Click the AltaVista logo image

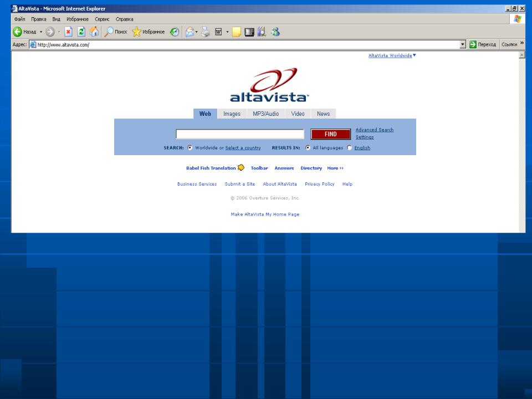click(269, 85)
